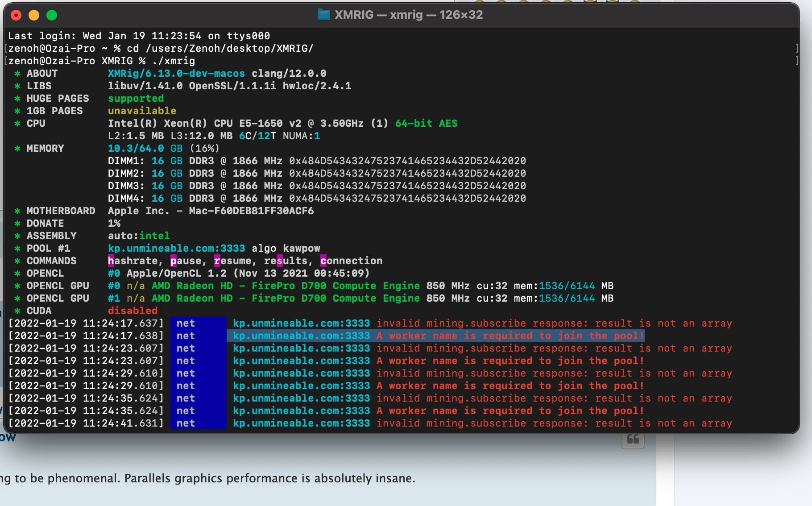Click the 'libuv/1.41.0' library text
812x506 pixels.
[x=145, y=86]
